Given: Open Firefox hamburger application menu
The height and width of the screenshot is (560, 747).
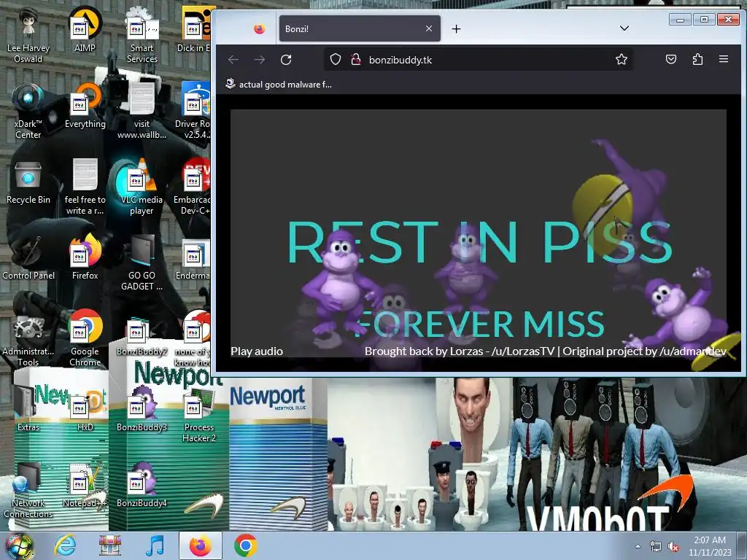Looking at the screenshot, I should click(724, 60).
